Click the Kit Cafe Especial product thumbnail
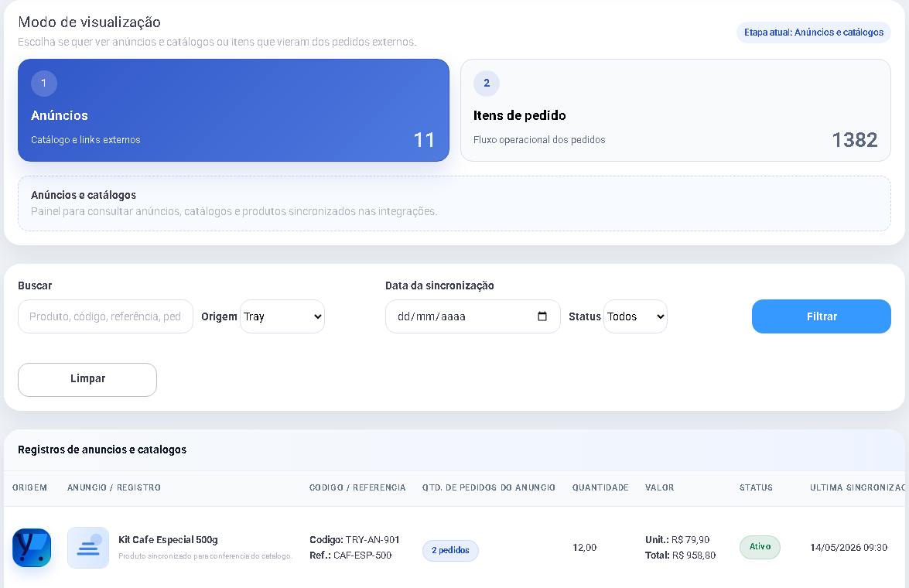Screen dimensions: 909x588 pyautogui.click(x=88, y=548)
